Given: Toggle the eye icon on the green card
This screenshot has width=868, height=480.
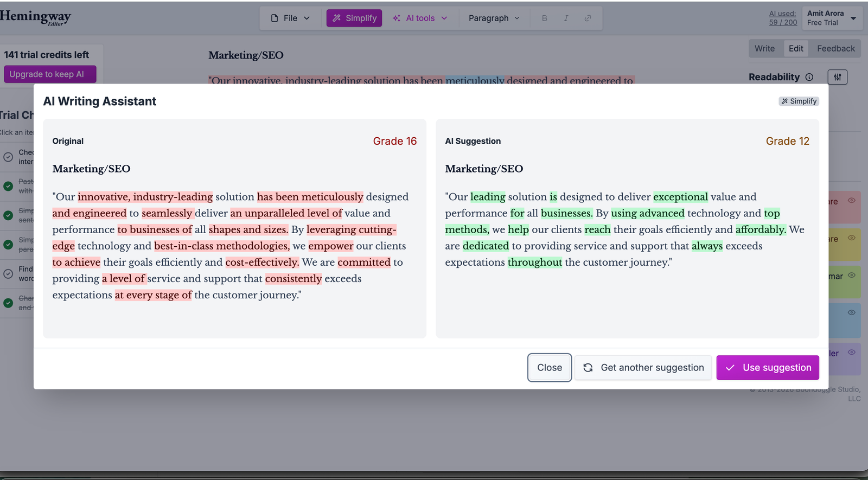Looking at the screenshot, I should tap(852, 275).
